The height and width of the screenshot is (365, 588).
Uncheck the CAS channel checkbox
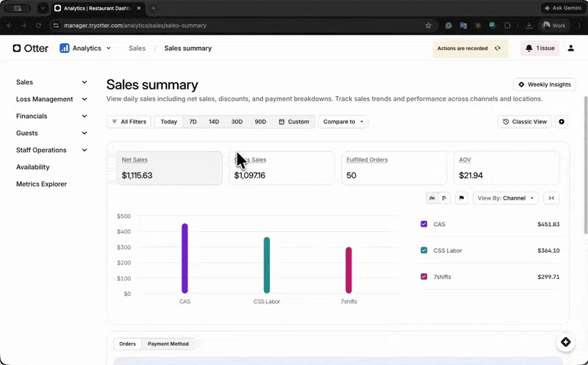pos(424,224)
